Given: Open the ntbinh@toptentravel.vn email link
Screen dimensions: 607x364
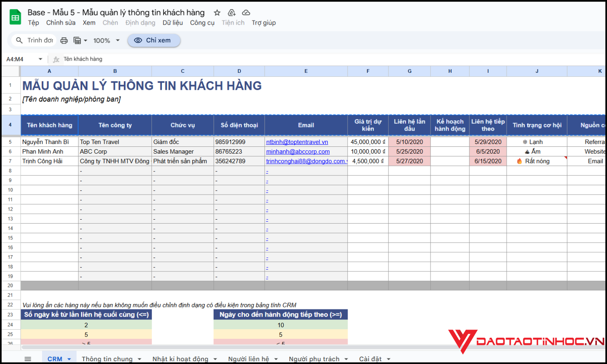Looking at the screenshot, I should pos(297,142).
